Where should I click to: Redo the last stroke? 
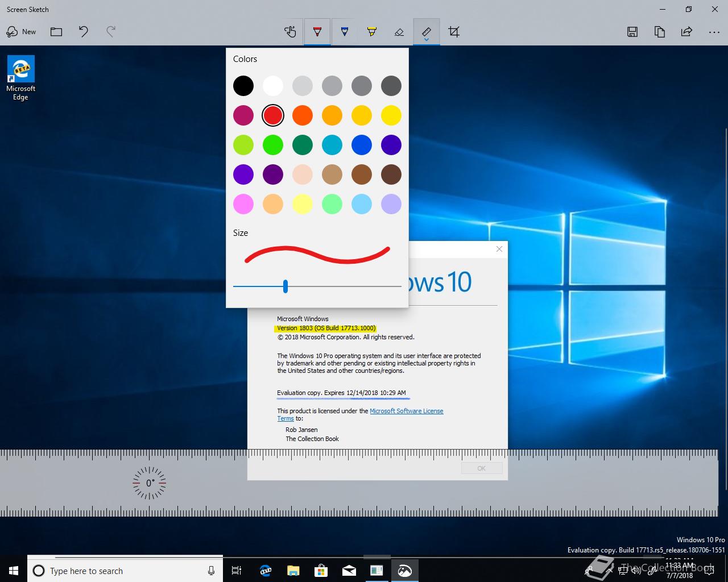click(111, 32)
